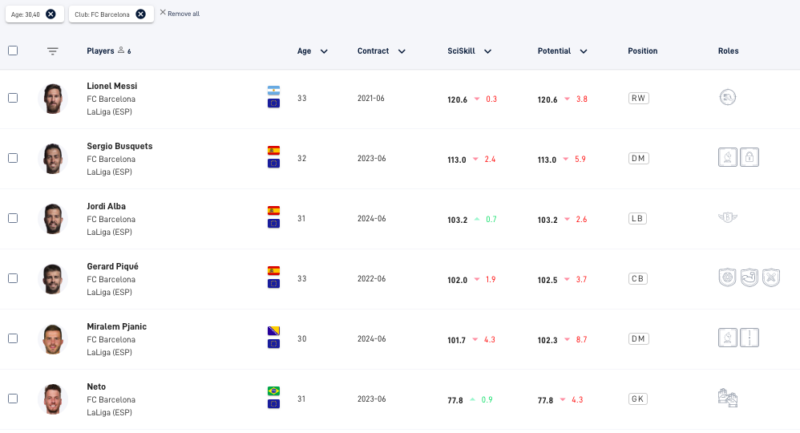Open the Miralem Pjanic player link

point(116,327)
